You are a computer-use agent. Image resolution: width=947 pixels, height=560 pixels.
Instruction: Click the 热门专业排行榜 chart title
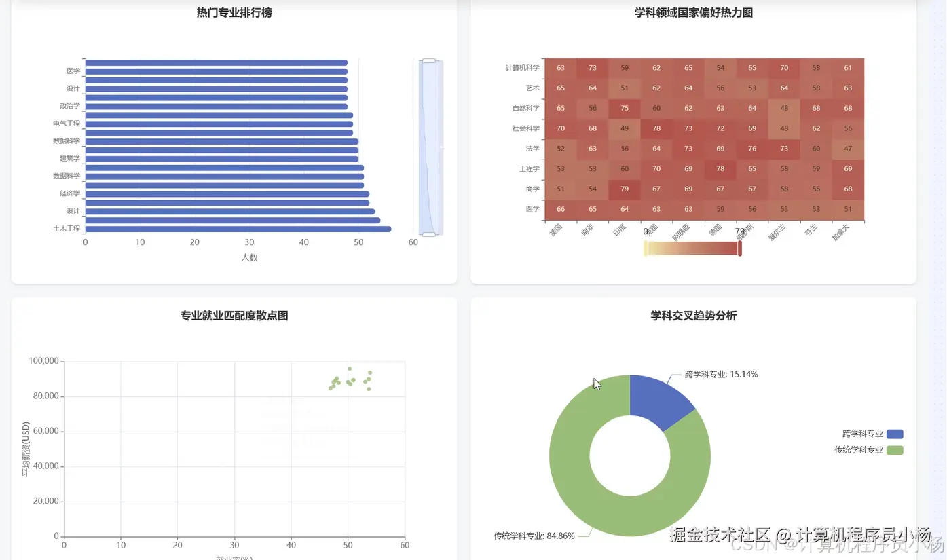[x=234, y=13]
